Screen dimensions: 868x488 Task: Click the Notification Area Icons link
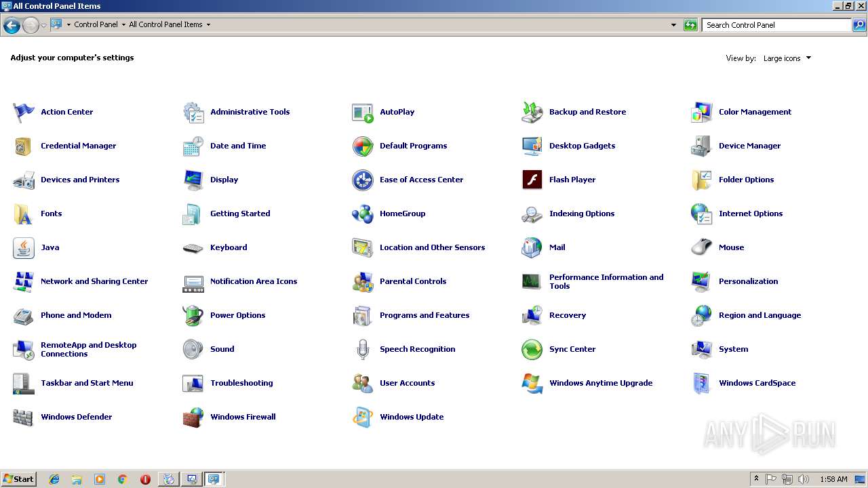tap(254, 281)
